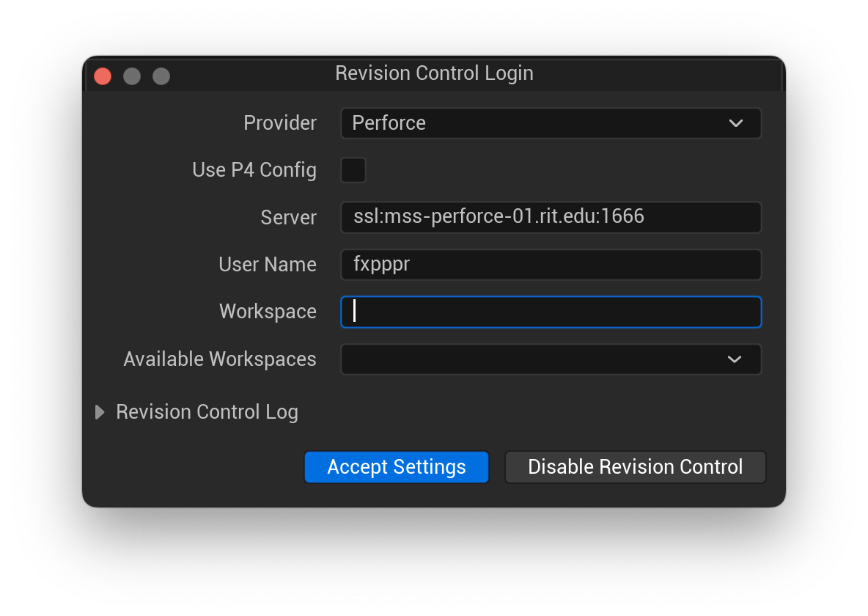This screenshot has width=868, height=616.
Task: Click the Revision Control Log heading text
Action: tap(207, 412)
